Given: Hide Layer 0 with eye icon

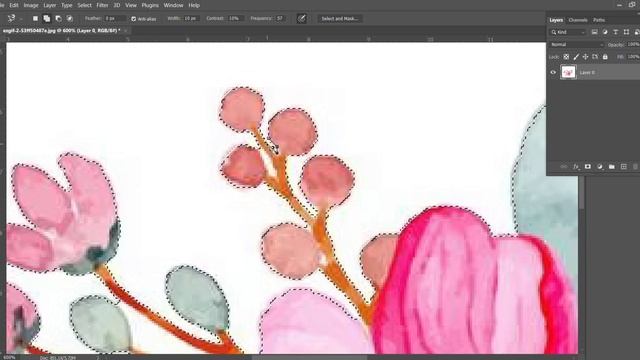Looking at the screenshot, I should tap(553, 72).
